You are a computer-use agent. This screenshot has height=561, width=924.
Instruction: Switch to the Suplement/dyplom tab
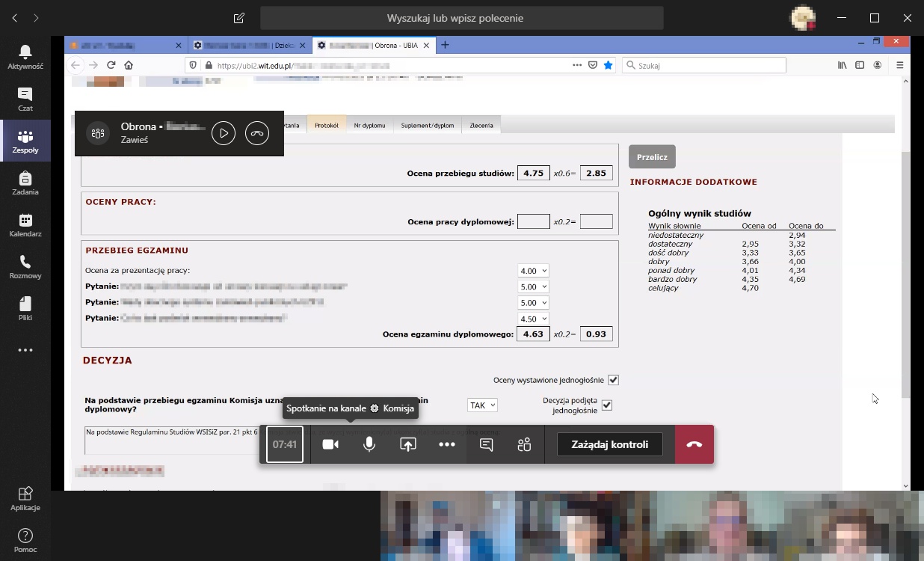tap(428, 126)
